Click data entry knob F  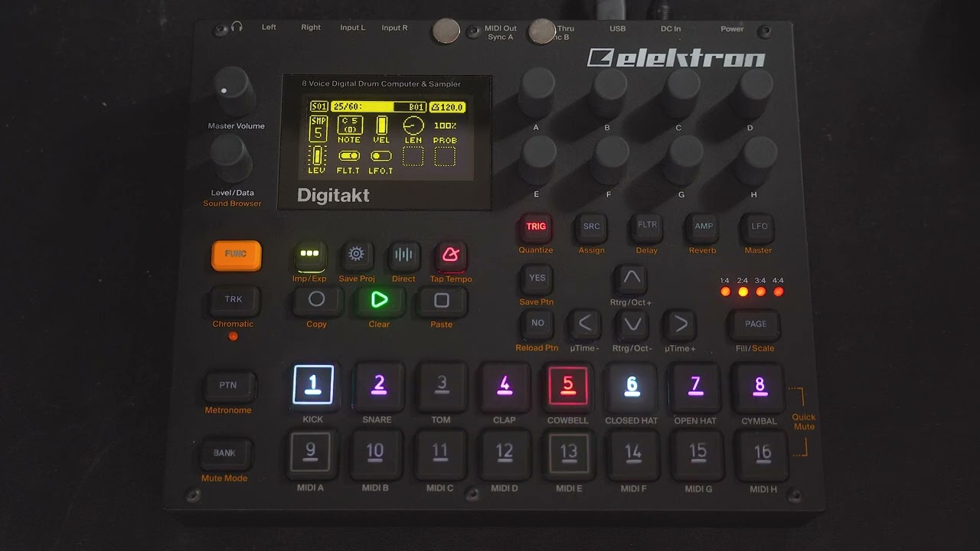tap(610, 161)
